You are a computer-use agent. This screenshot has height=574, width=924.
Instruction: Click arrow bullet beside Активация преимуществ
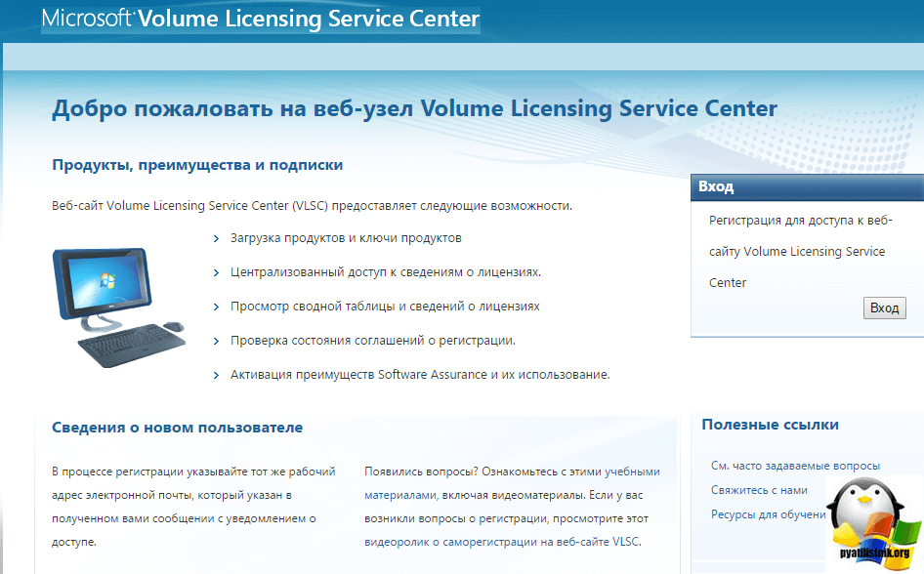216,375
